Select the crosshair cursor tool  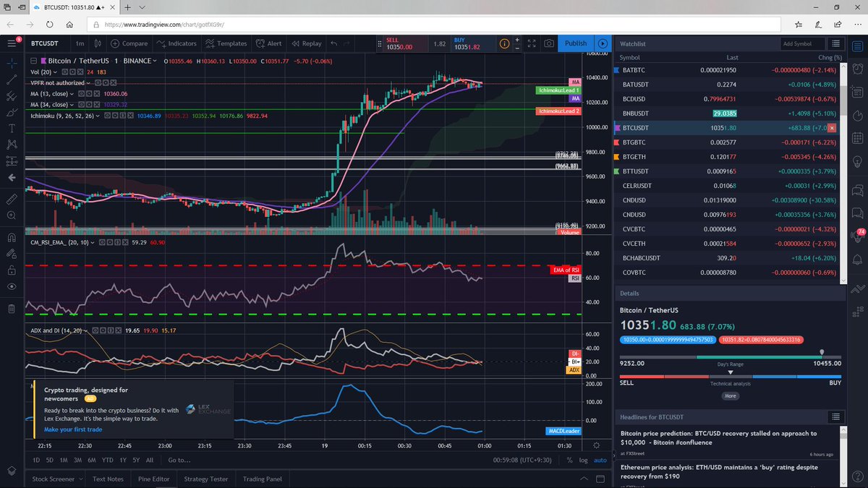[12, 64]
